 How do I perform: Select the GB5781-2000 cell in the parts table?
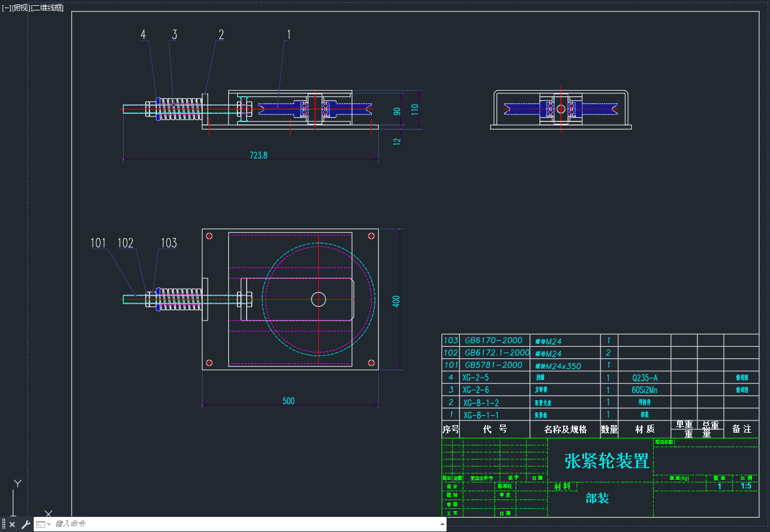494,365
